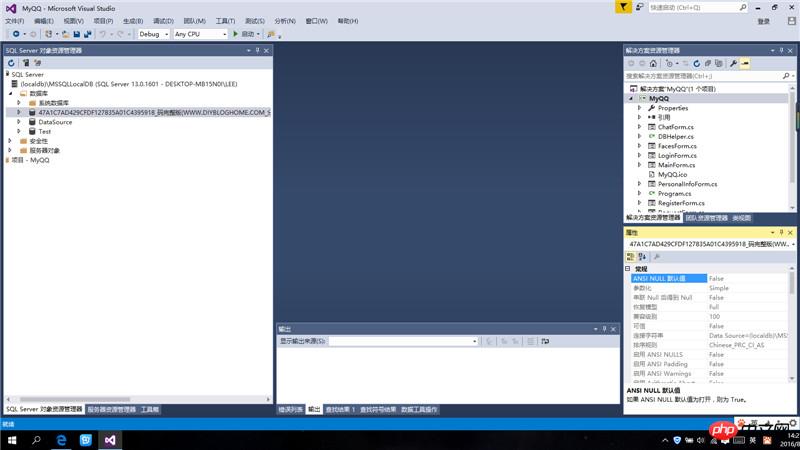Expand the 安全性 folder
This screenshot has height=450, width=800.
click(x=10, y=141)
